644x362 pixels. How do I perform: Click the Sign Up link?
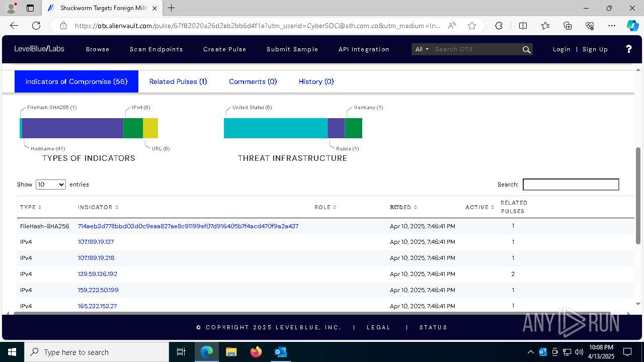pos(595,49)
